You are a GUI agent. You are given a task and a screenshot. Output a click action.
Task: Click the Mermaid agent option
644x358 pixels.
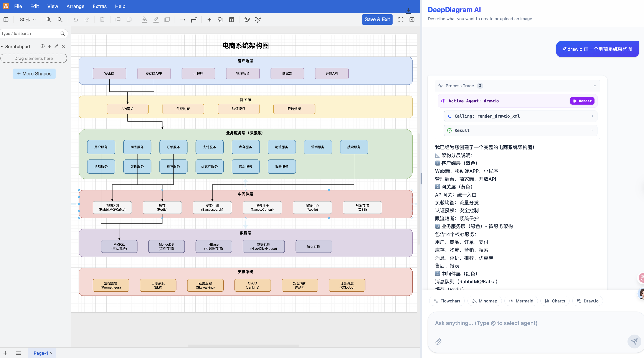pos(521,301)
